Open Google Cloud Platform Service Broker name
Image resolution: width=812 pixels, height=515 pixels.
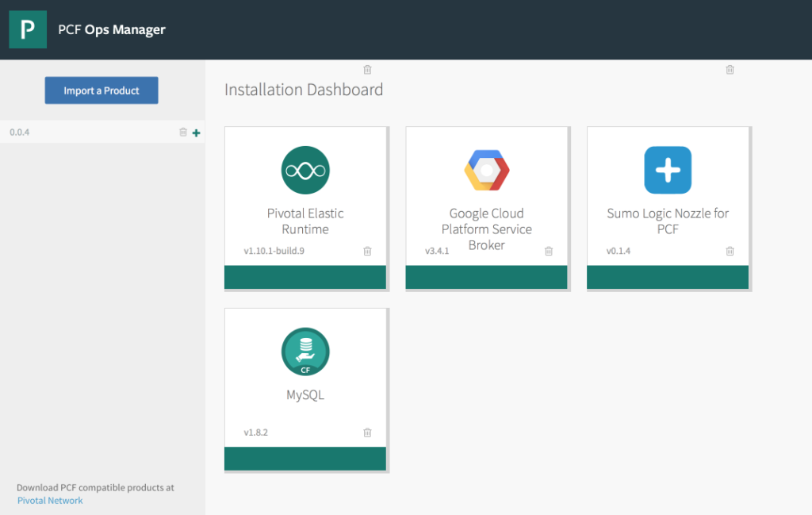tap(487, 229)
